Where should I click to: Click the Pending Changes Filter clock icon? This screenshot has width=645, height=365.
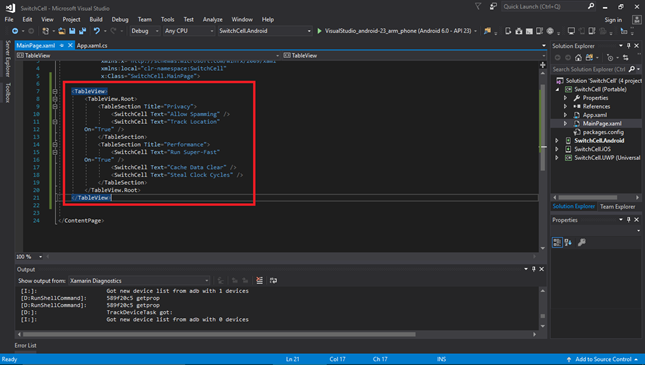(x=610, y=58)
